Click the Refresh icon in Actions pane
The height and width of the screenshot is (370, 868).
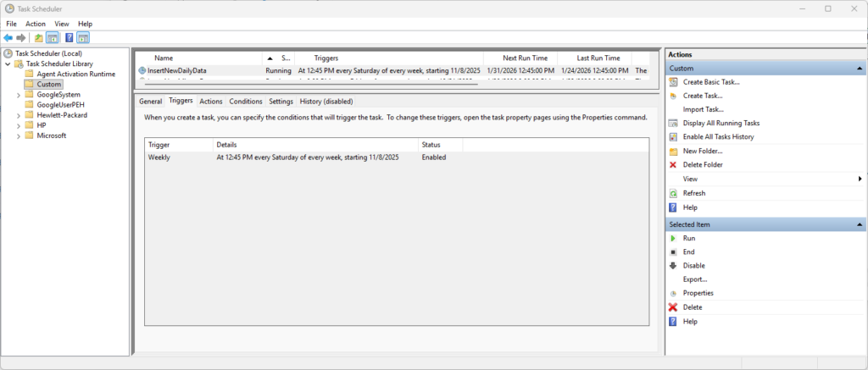pos(673,194)
